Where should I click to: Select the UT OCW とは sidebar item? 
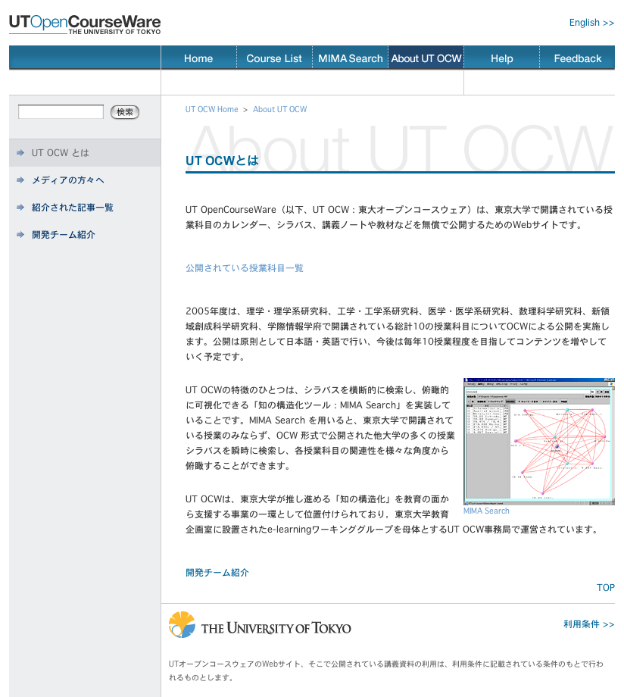[x=85, y=153]
